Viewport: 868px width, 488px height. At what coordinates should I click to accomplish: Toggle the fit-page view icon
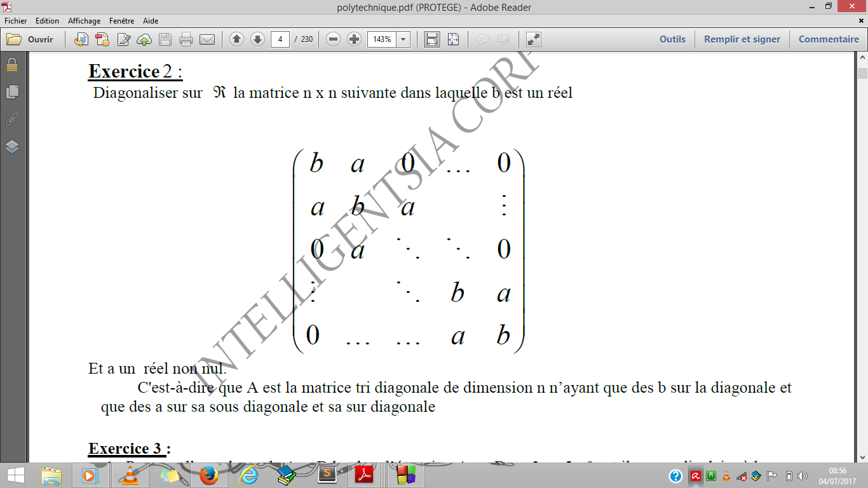click(x=452, y=39)
